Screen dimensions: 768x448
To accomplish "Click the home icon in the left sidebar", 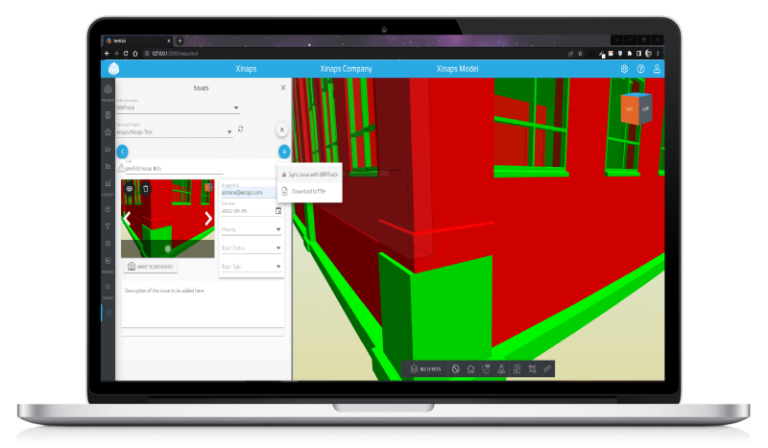I will coord(108,132).
